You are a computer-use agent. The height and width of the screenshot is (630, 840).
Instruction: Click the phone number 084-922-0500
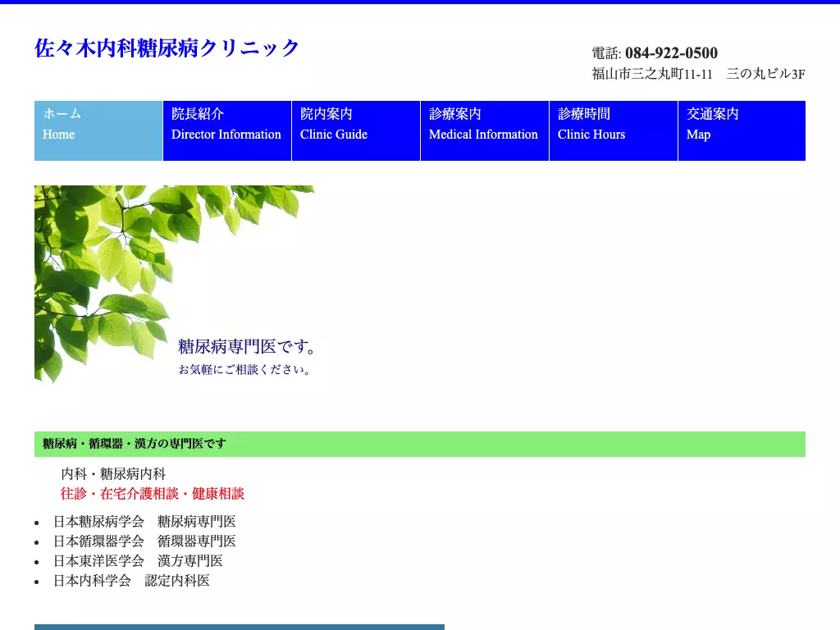671,53
